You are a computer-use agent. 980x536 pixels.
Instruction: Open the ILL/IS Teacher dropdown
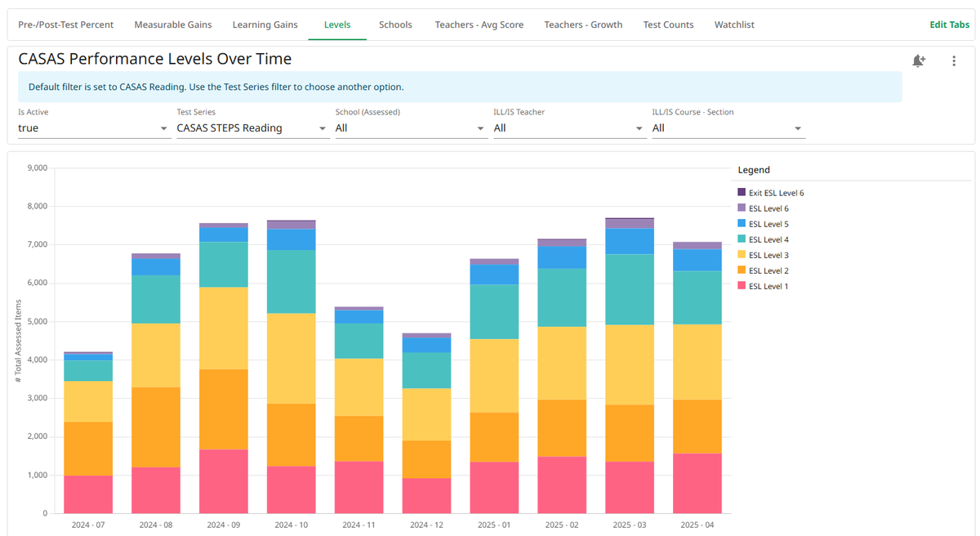(x=570, y=128)
